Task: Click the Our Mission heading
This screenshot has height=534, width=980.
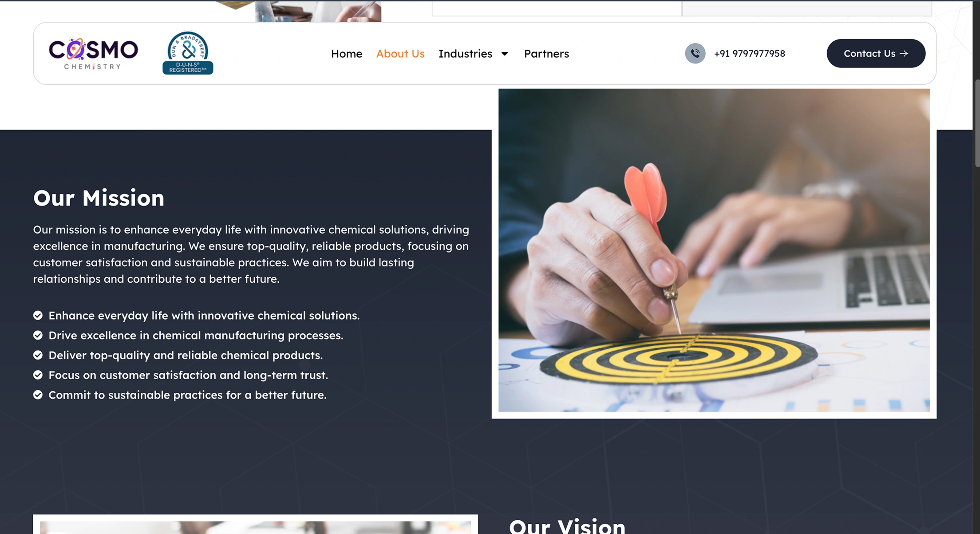Action: (x=99, y=198)
